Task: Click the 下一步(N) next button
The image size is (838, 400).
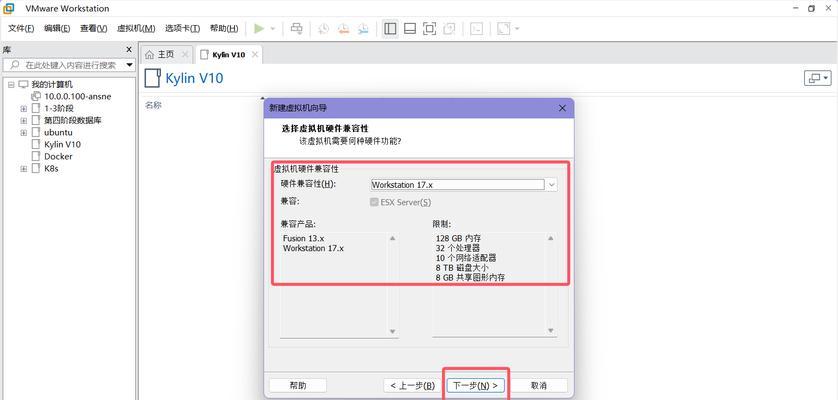Action: pos(476,386)
